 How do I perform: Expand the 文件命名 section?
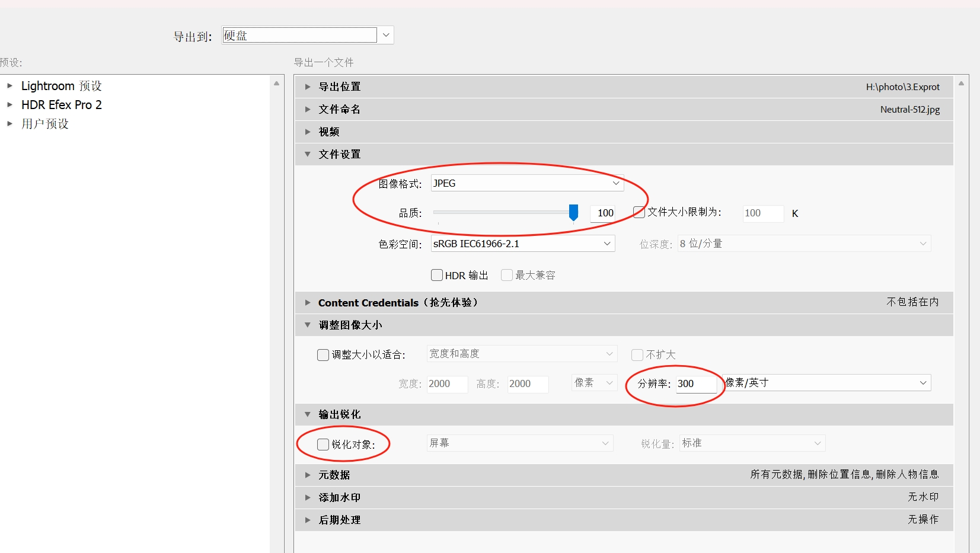[308, 109]
